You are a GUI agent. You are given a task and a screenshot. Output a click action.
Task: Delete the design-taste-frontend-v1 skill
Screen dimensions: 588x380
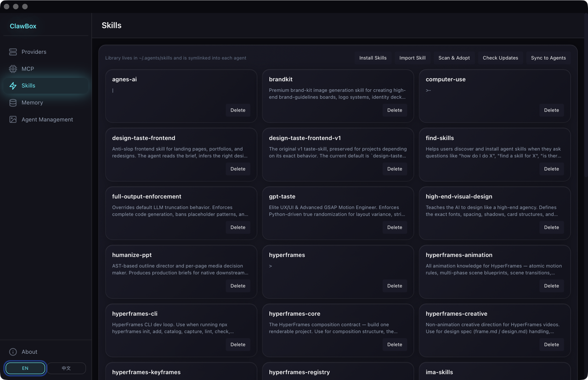395,169
